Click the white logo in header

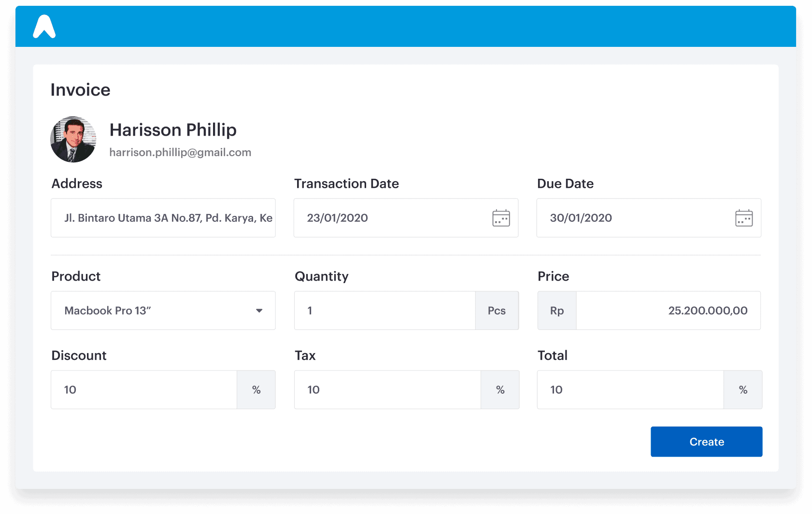[44, 26]
